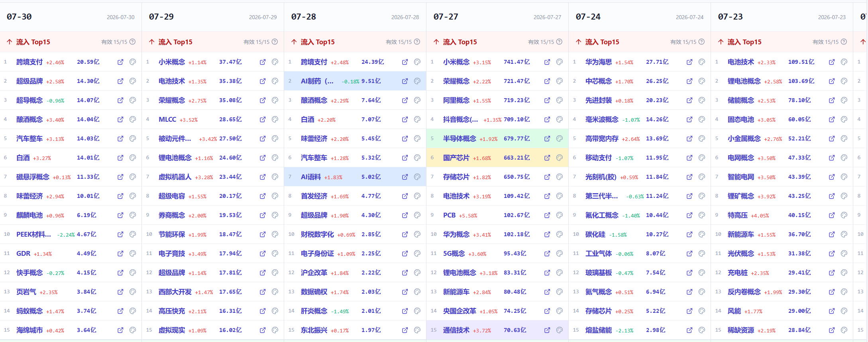The image size is (868, 342).
Task: Click help icon beside 有效 15/15 in 07-28 column
Action: click(417, 42)
